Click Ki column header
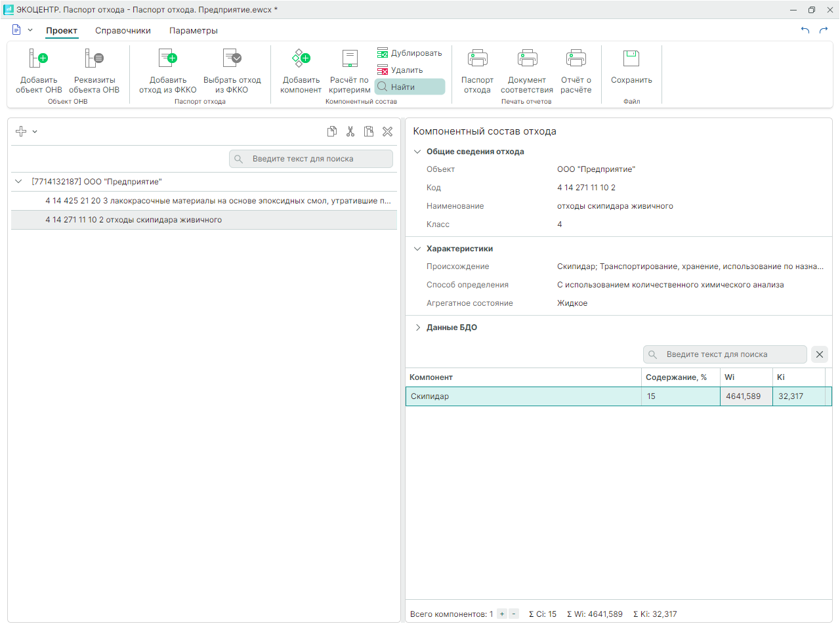This screenshot has height=630, width=840. [799, 377]
